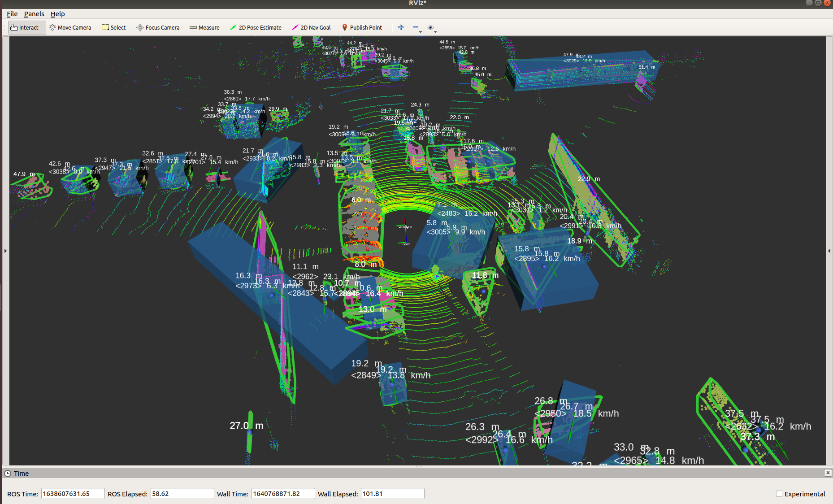Image resolution: width=833 pixels, height=504 pixels.
Task: Expand the right side panel arrow
Action: click(829, 251)
